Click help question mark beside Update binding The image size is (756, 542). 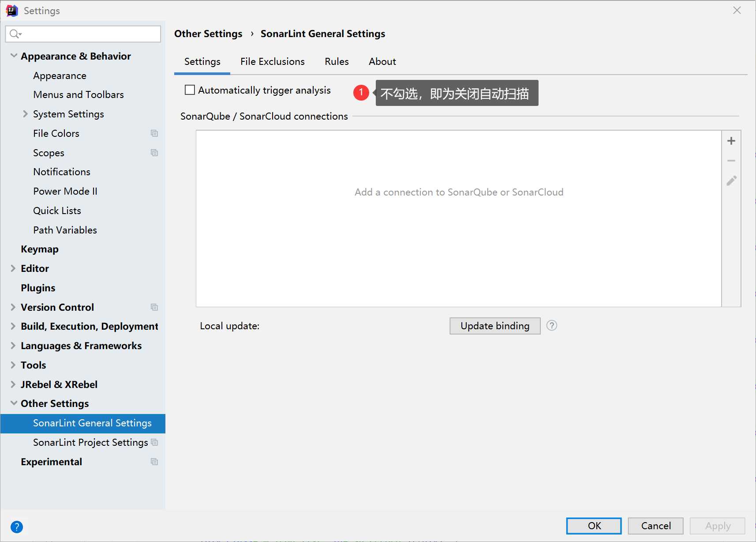(551, 326)
